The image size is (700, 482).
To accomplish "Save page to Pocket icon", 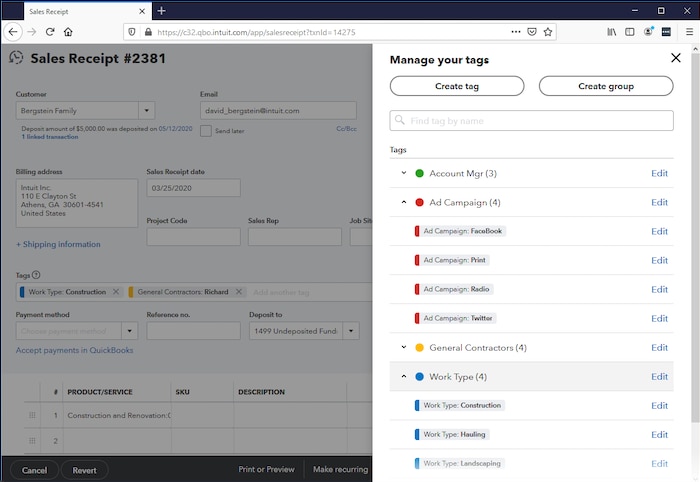I will click(x=532, y=32).
